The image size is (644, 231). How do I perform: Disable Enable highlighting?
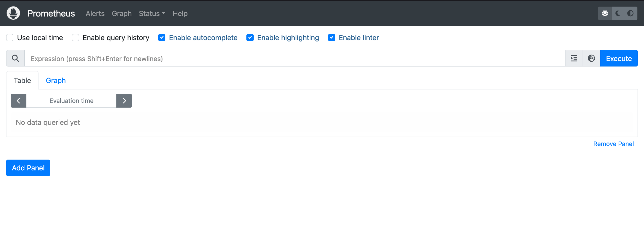250,37
